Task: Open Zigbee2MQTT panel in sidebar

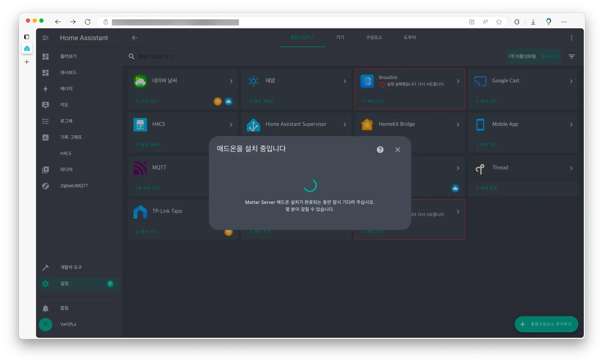Action: click(79, 186)
